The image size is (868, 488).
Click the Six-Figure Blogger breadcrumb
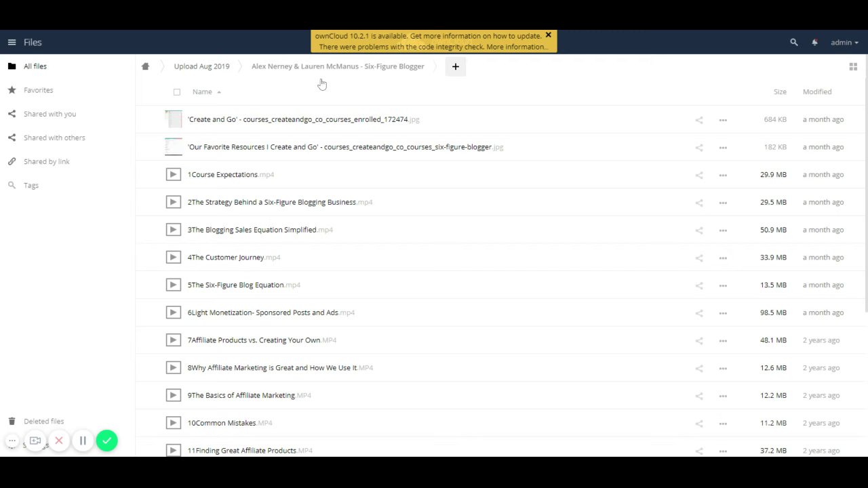[338, 66]
